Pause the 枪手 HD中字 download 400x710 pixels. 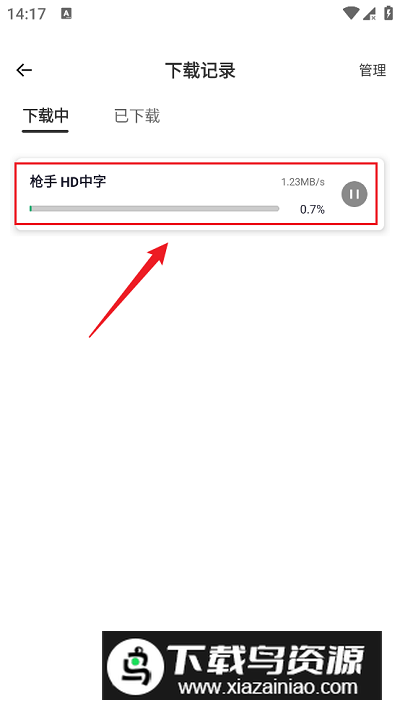354,194
